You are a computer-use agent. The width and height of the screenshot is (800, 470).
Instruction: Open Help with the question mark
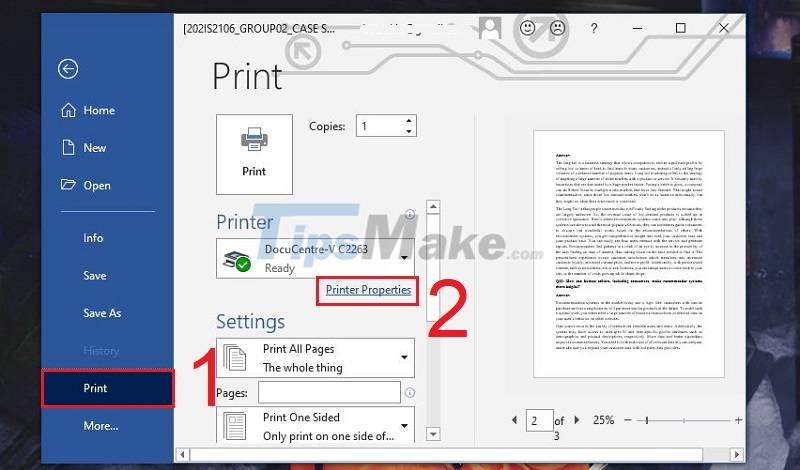click(593, 28)
